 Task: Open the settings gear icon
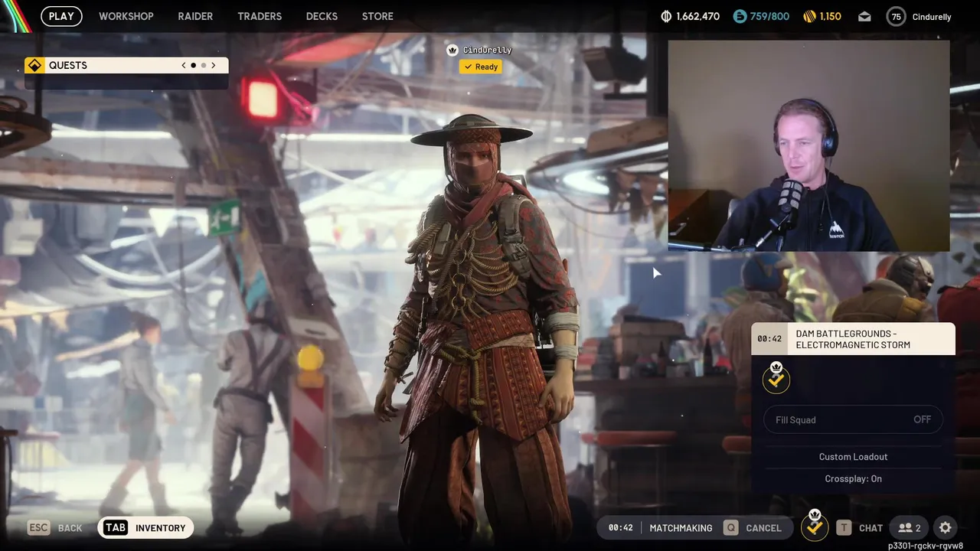pyautogui.click(x=946, y=528)
